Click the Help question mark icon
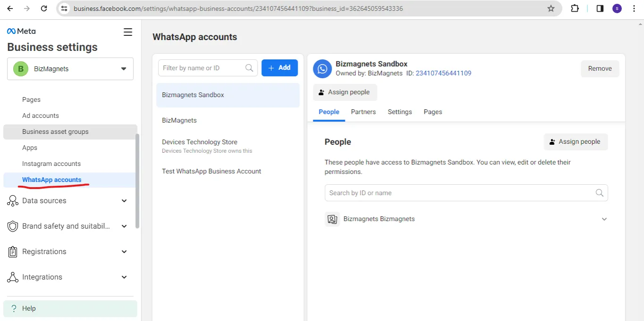 pos(14,308)
